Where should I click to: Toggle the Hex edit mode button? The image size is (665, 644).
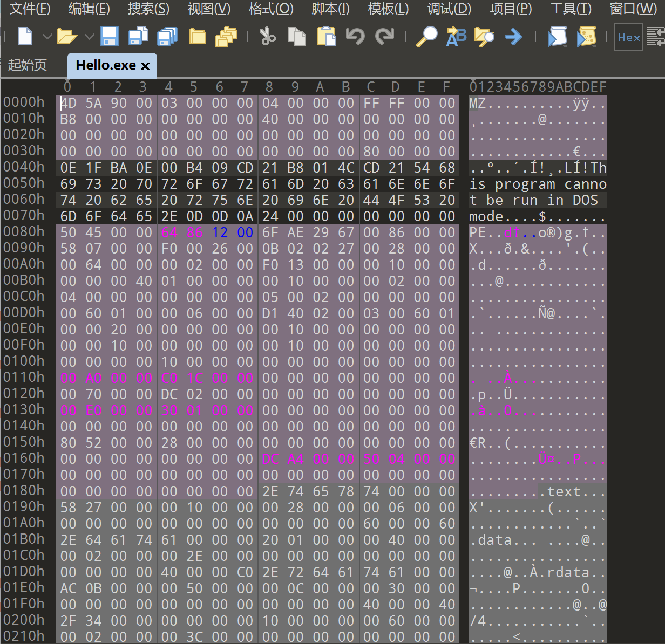click(629, 37)
